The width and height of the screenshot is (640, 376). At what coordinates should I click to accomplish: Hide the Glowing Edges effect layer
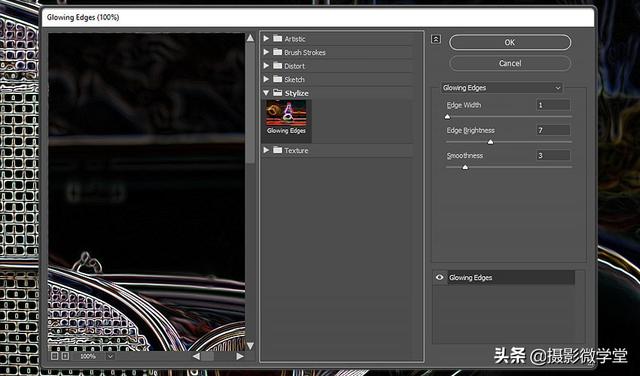tap(440, 278)
